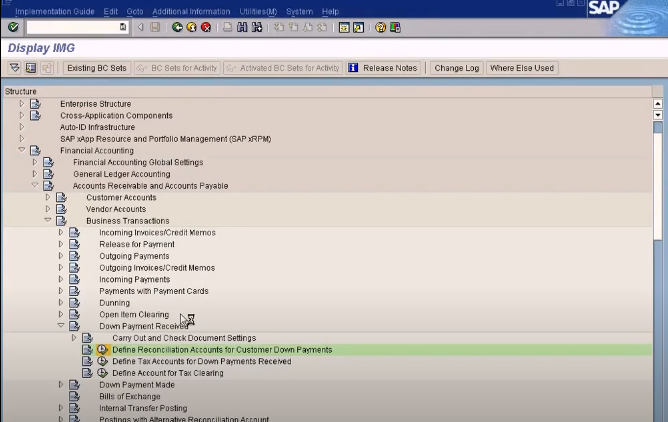Click the Change Log button

[x=457, y=68]
